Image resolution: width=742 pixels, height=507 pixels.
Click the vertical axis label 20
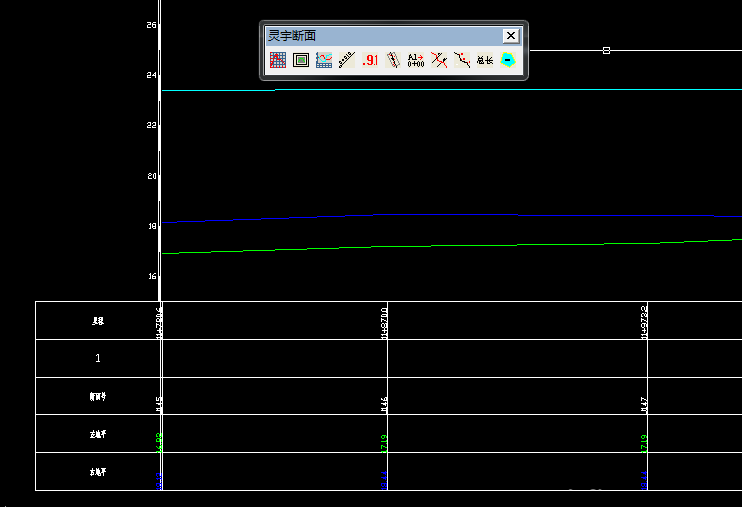pyautogui.click(x=152, y=176)
